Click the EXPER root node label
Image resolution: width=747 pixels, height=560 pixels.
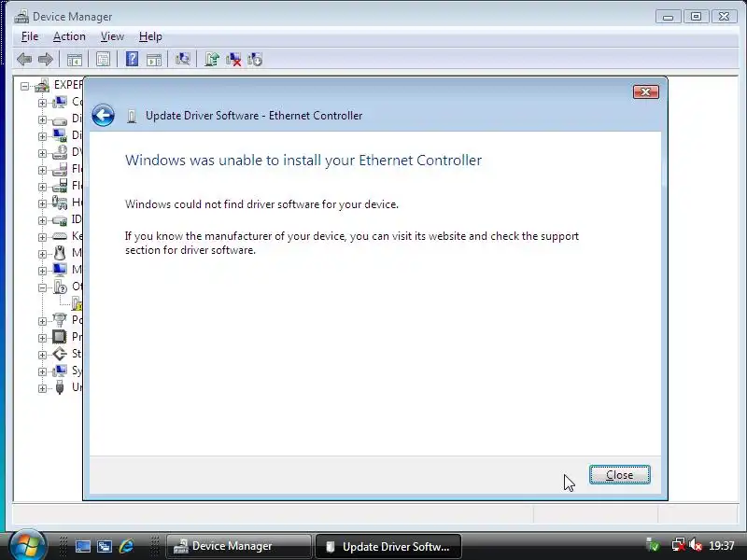click(67, 85)
